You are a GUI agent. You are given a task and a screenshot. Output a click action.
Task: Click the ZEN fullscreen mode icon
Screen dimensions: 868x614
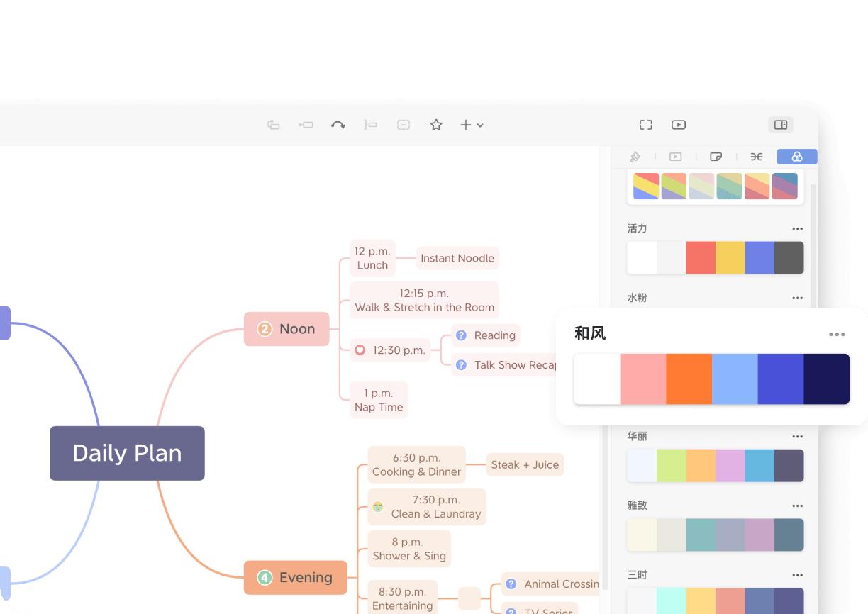pyautogui.click(x=645, y=125)
